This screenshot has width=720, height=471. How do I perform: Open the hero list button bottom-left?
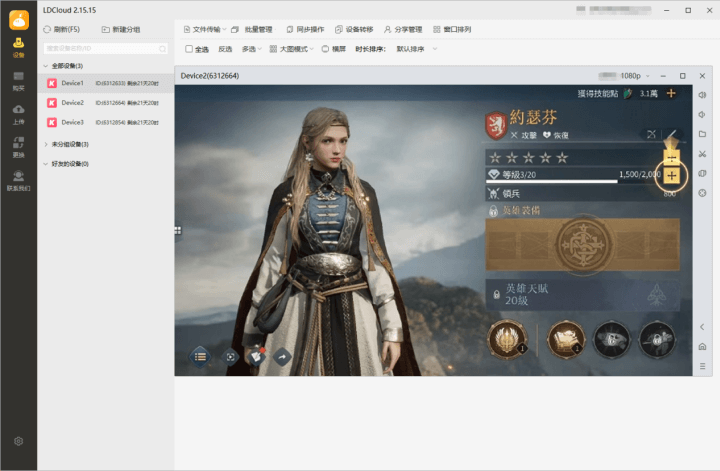[x=200, y=357]
